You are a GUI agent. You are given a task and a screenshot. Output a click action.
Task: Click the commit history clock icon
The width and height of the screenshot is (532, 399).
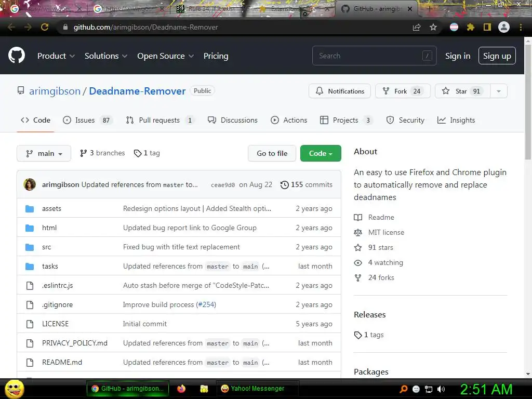click(285, 184)
